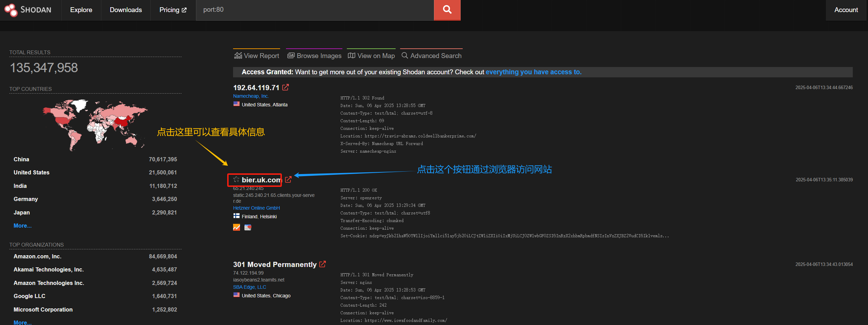Viewport: 868px width, 325px height.
Task: Open the 301 Moved Permanently result
Action: tap(275, 265)
